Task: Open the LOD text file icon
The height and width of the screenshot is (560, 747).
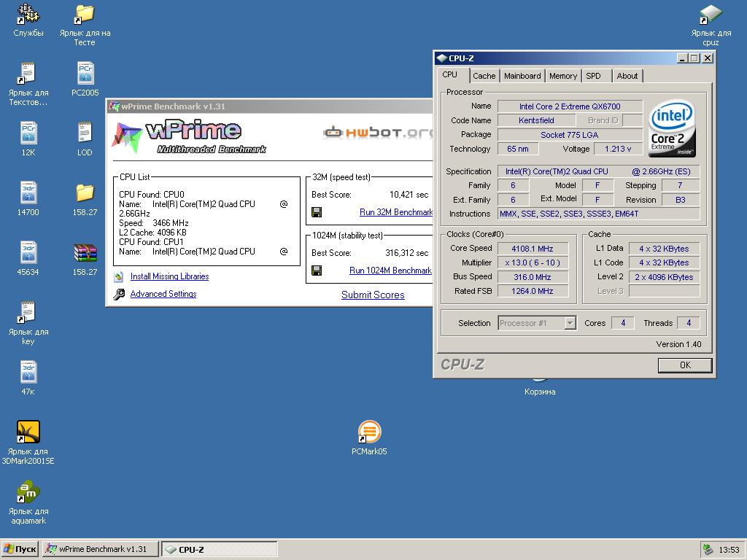Action: [85, 133]
